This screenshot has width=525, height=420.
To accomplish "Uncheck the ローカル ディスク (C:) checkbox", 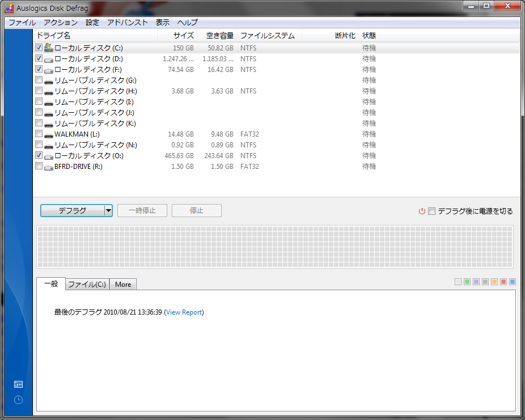I will coord(39,48).
